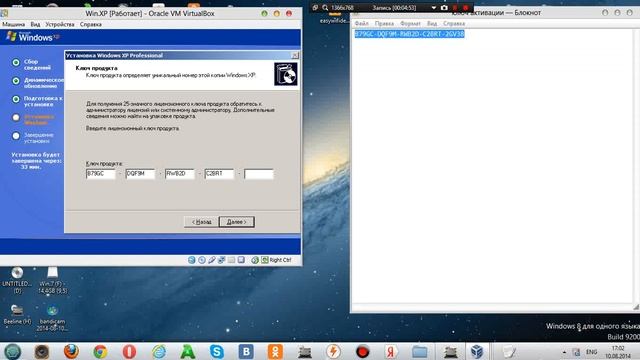
Task: Click the mouse integration indicator in VirtualBox
Action: click(x=255, y=260)
